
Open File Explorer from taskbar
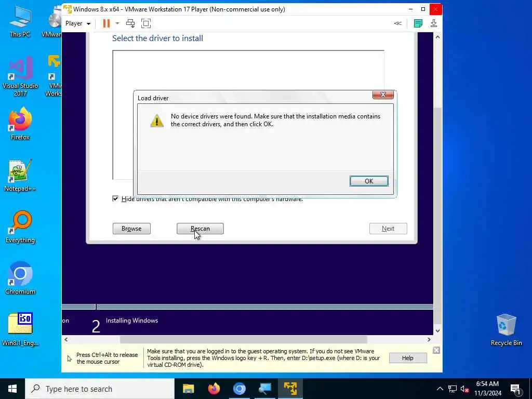(188, 389)
